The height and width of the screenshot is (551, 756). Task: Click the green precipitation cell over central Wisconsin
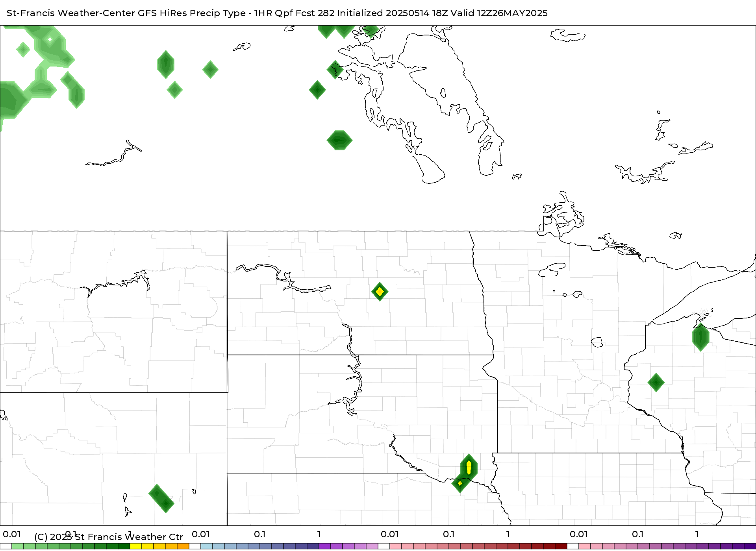656,382
